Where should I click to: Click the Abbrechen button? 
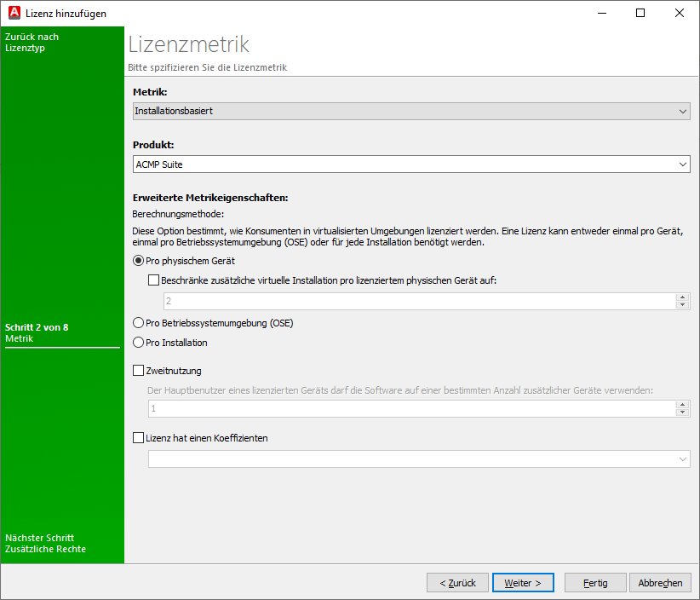660,582
